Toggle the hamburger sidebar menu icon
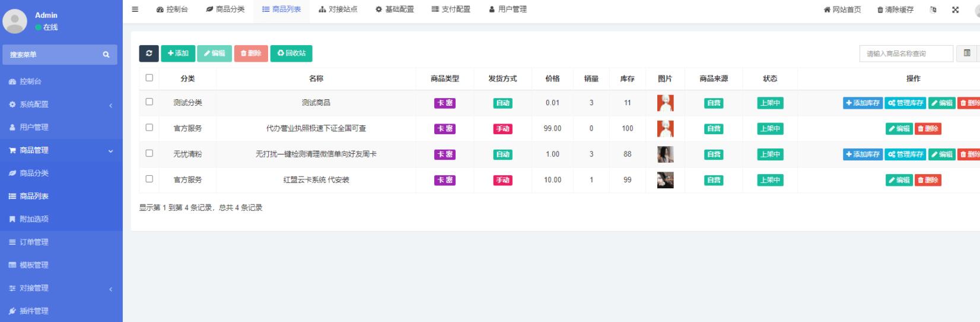The image size is (980, 322). [x=135, y=10]
